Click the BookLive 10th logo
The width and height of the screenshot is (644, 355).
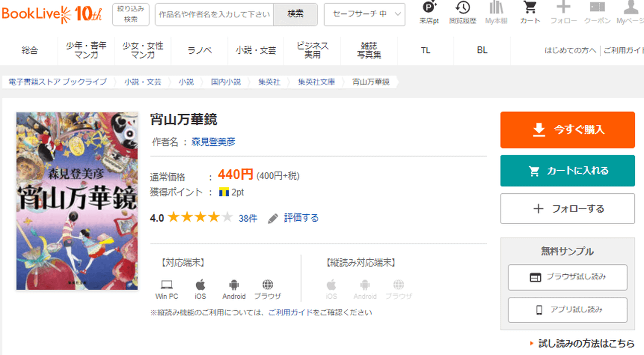tap(52, 14)
